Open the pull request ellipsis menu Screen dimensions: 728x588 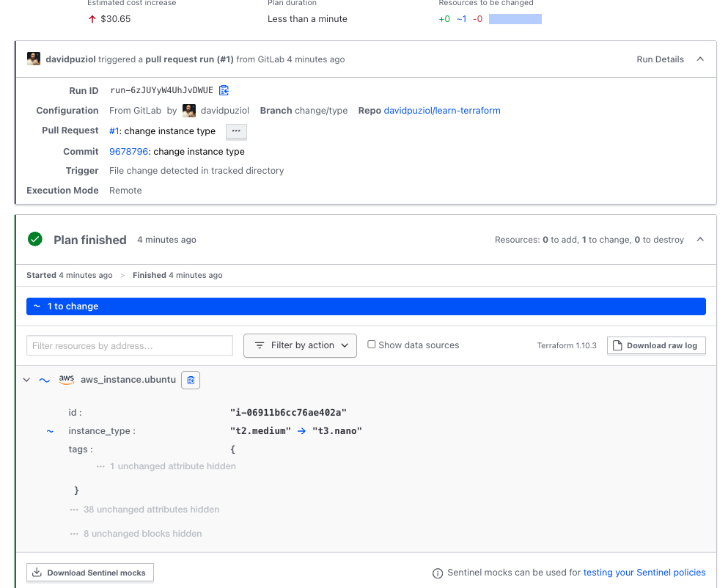tap(235, 131)
